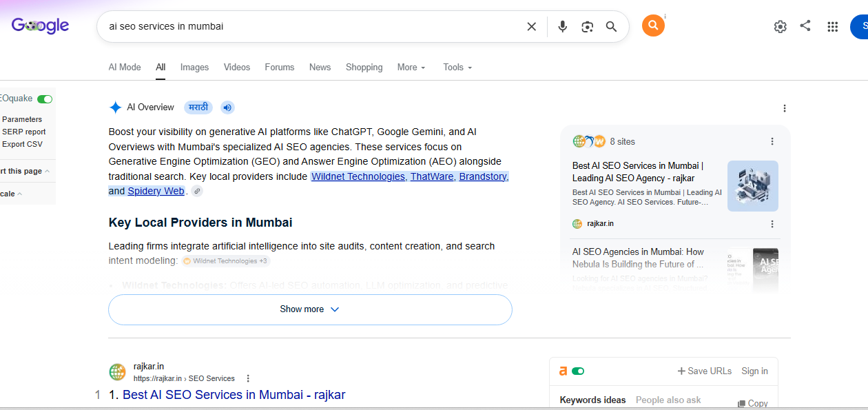Open three-dot menu beside 8 sites
This screenshot has height=410, width=868.
click(x=772, y=141)
